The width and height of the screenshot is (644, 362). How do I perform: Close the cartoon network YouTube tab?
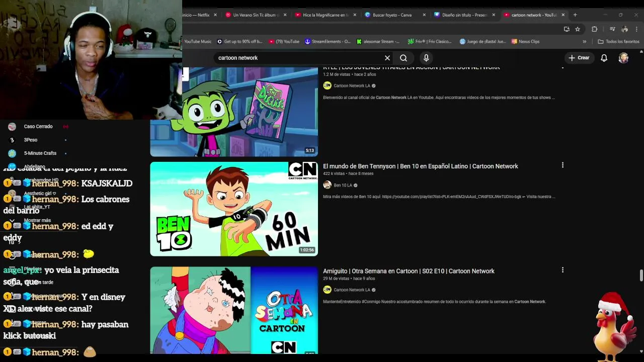[x=563, y=15]
